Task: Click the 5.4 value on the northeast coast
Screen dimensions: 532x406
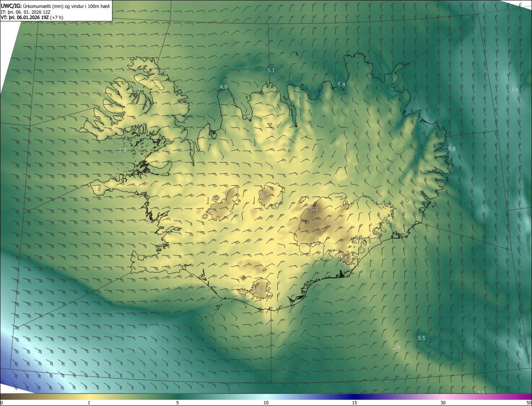Action: (341, 85)
